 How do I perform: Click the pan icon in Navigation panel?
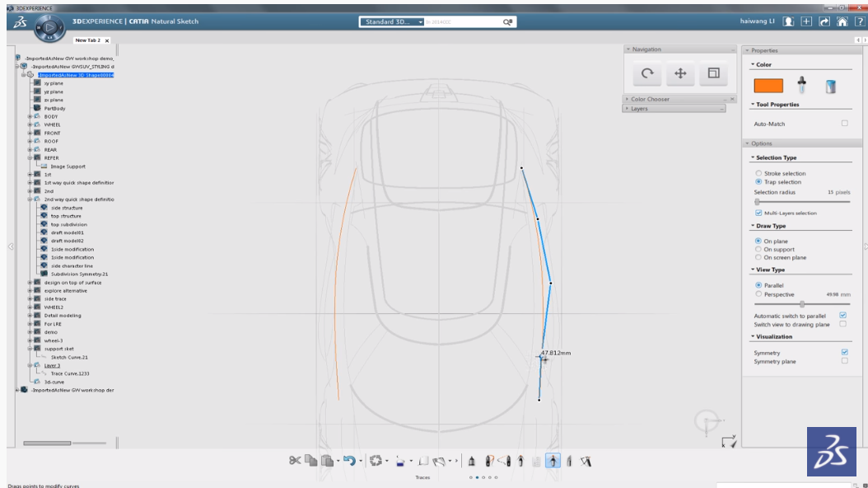[x=680, y=74]
